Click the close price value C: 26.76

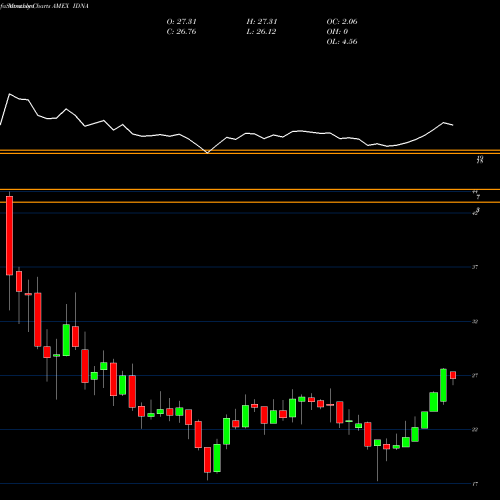click(181, 32)
